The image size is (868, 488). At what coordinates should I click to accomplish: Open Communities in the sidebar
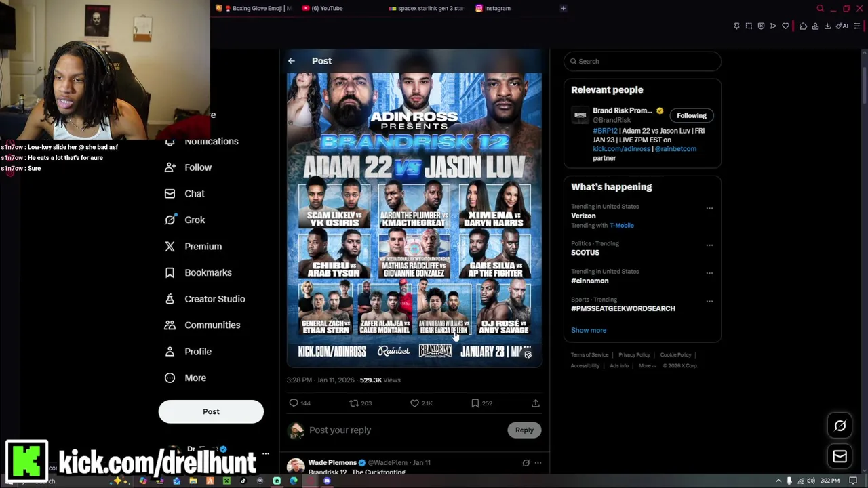pyautogui.click(x=203, y=325)
